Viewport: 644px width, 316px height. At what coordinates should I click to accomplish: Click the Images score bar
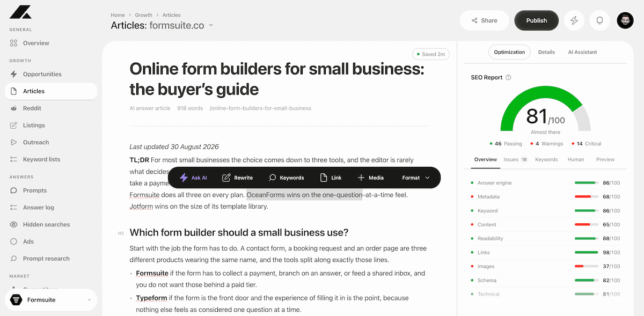pos(586,267)
